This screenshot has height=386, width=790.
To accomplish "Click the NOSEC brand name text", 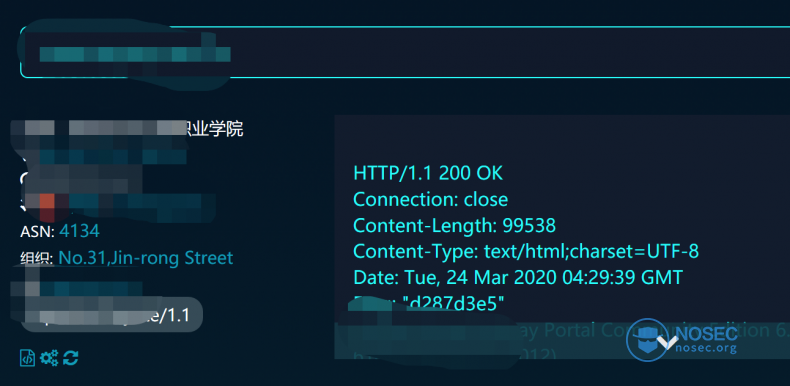I will pyautogui.click(x=705, y=333).
